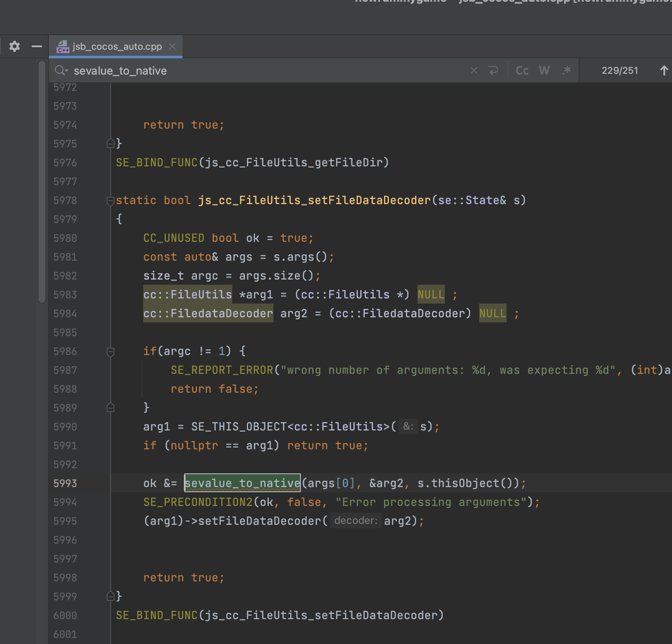Jump to the previous occurrence with the up arrow
672x644 pixels.
click(x=663, y=70)
